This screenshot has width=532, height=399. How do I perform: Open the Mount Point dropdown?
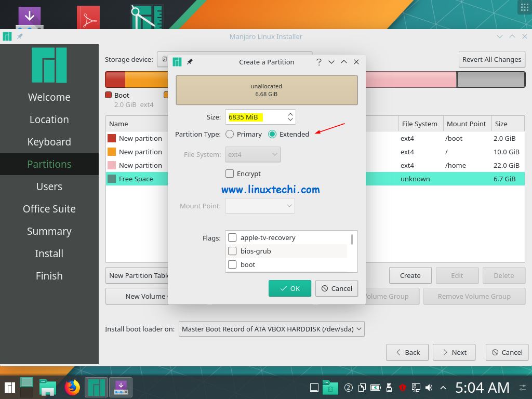tap(260, 206)
